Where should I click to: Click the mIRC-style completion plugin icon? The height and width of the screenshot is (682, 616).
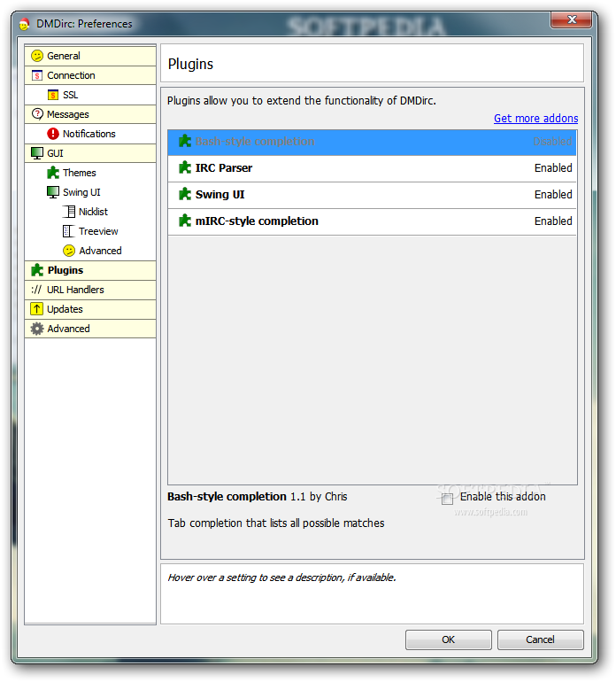(185, 221)
